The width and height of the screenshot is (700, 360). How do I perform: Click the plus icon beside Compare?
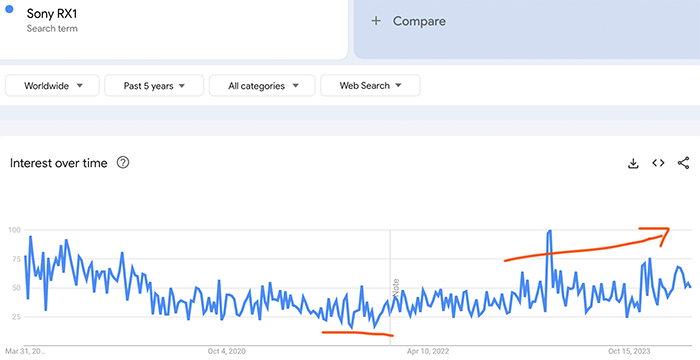tap(376, 21)
